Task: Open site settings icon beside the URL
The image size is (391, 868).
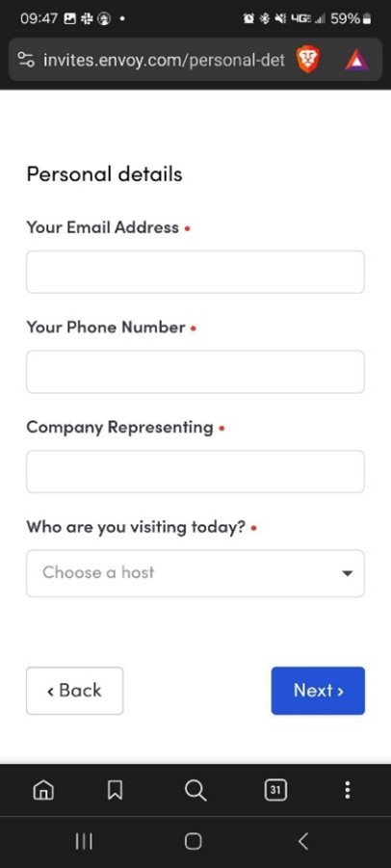Action: [26, 60]
